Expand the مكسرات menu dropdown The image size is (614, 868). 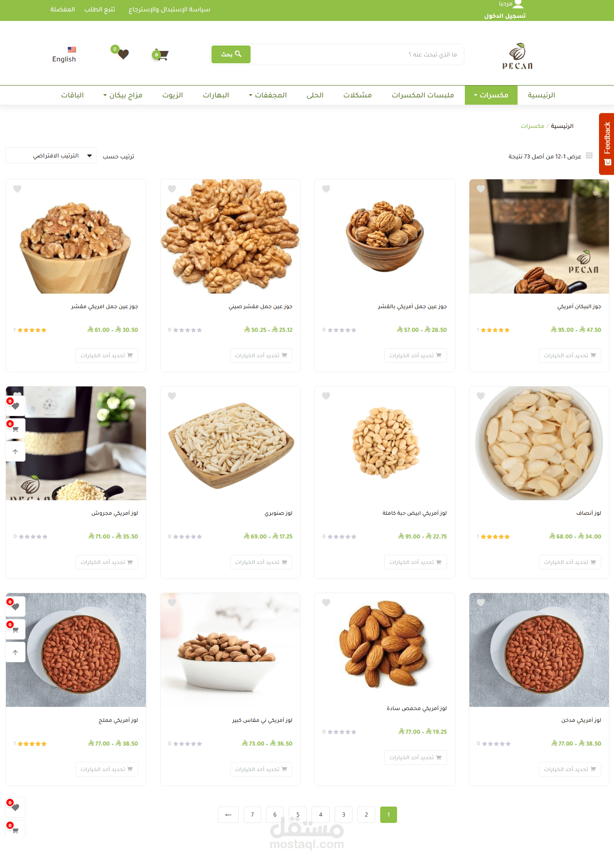click(x=491, y=95)
